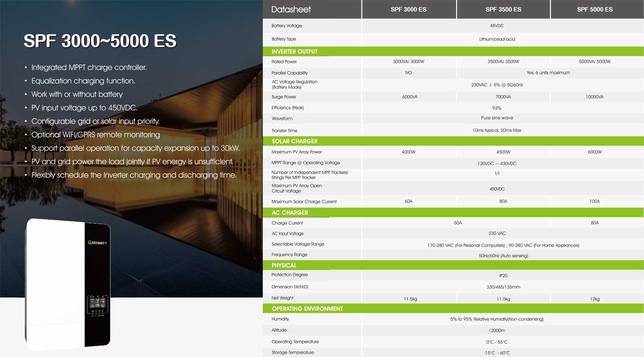This screenshot has height=357, width=644.
Task: Click the 330/485/135mm dimension value
Action: coord(503,287)
